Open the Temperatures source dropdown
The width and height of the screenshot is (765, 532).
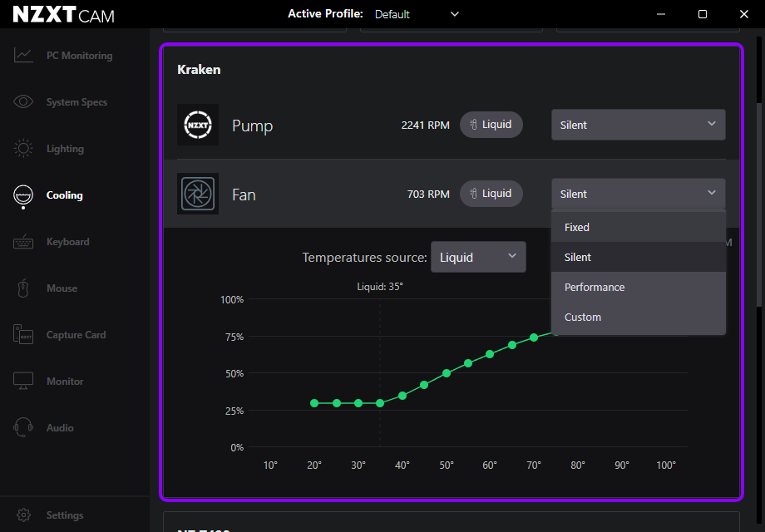point(477,257)
